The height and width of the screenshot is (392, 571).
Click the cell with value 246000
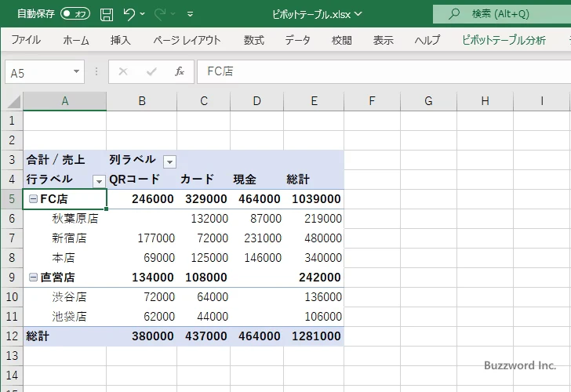click(x=142, y=199)
